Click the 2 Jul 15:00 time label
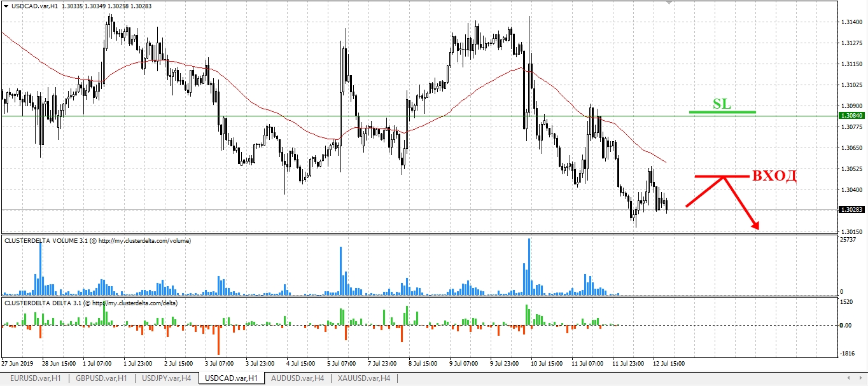The height and width of the screenshot is (386, 868). [179, 364]
